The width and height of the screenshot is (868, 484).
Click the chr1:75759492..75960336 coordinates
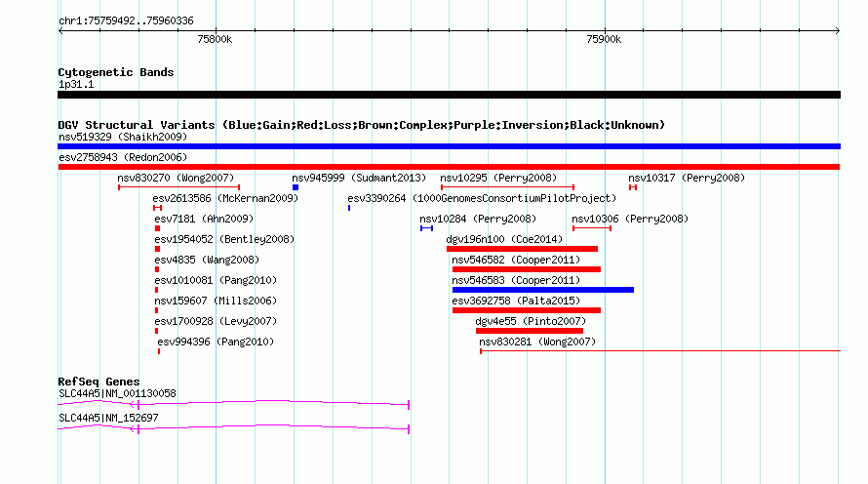coord(126,21)
